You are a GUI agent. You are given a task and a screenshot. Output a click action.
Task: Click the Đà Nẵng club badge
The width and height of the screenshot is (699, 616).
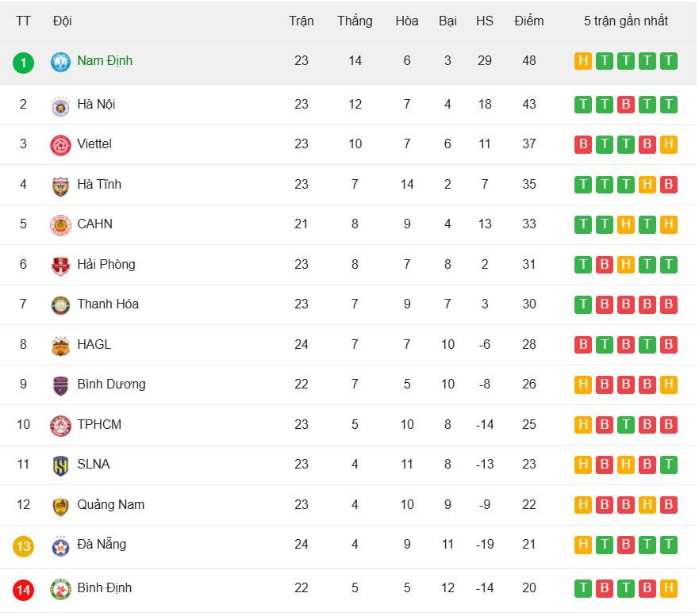[60, 546]
